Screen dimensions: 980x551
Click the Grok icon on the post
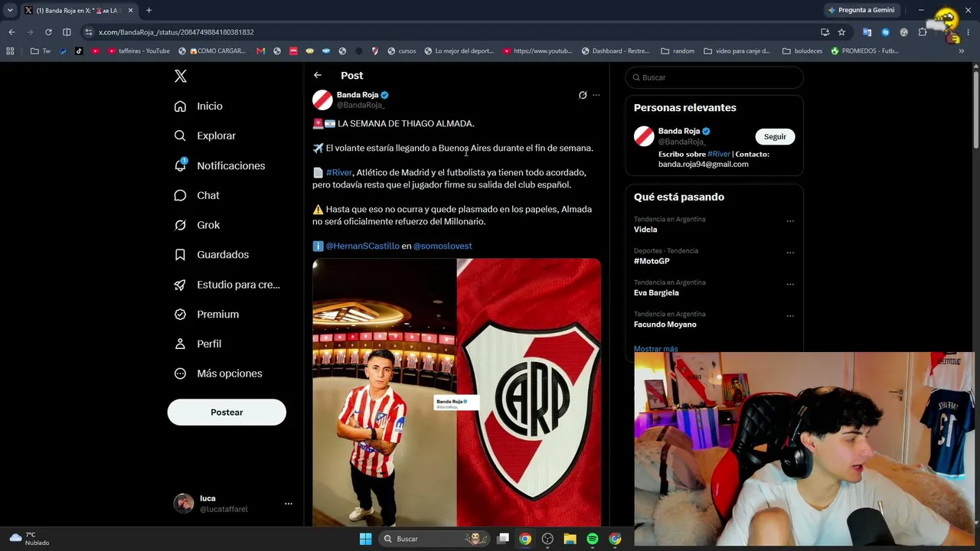583,95
